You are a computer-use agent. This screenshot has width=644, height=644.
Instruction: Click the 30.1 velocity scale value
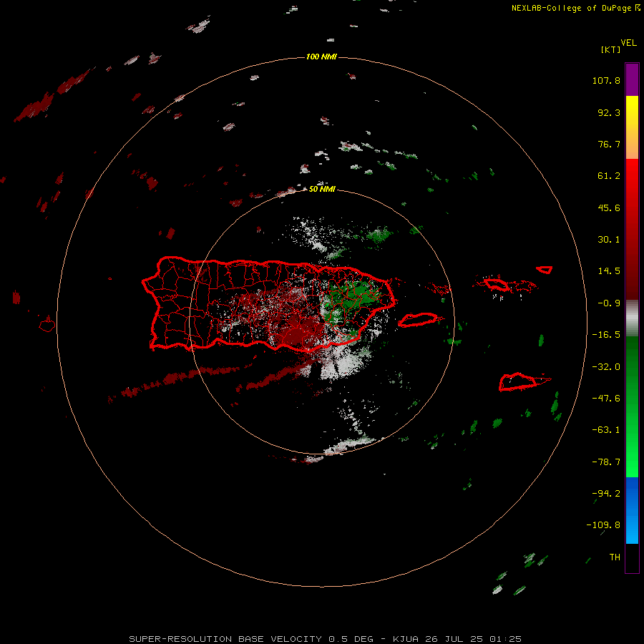click(x=609, y=240)
